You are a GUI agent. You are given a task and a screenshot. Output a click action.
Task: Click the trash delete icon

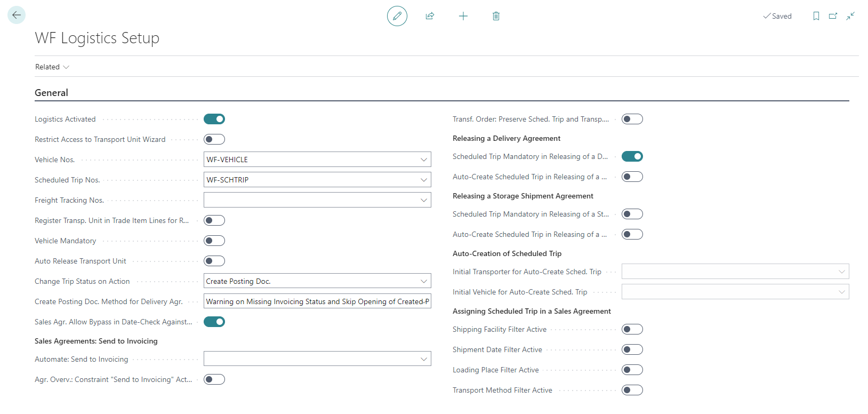(496, 16)
